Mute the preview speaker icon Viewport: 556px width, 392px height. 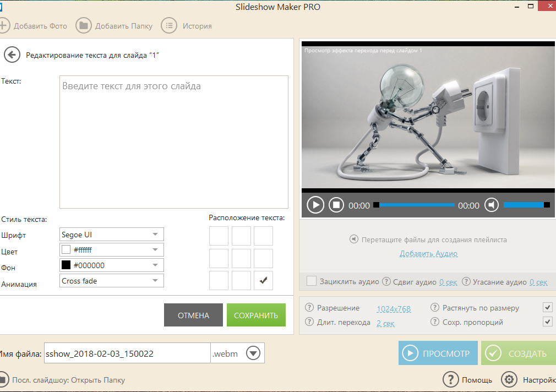[x=492, y=205]
